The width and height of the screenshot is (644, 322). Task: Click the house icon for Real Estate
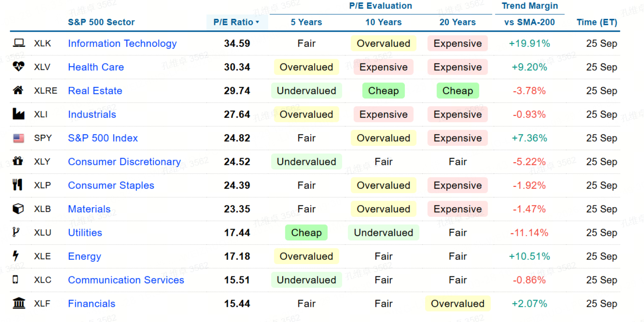(x=18, y=90)
